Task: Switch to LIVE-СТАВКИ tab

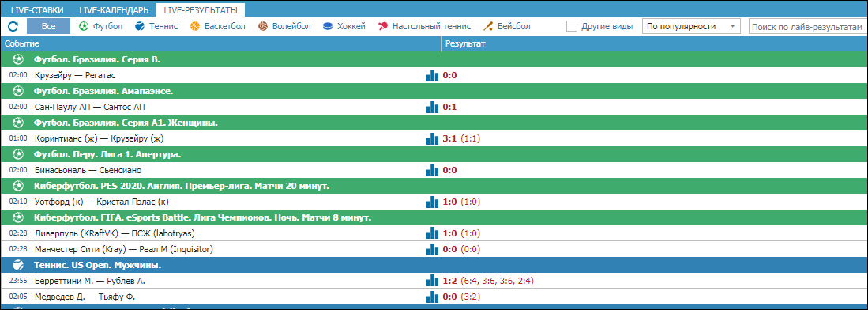Action: click(38, 10)
